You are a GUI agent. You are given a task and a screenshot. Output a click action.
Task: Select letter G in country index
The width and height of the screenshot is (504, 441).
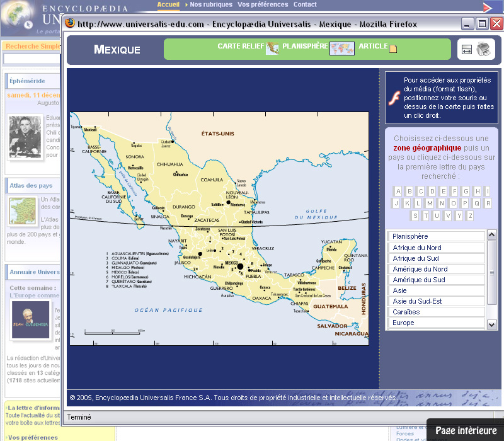(x=466, y=192)
